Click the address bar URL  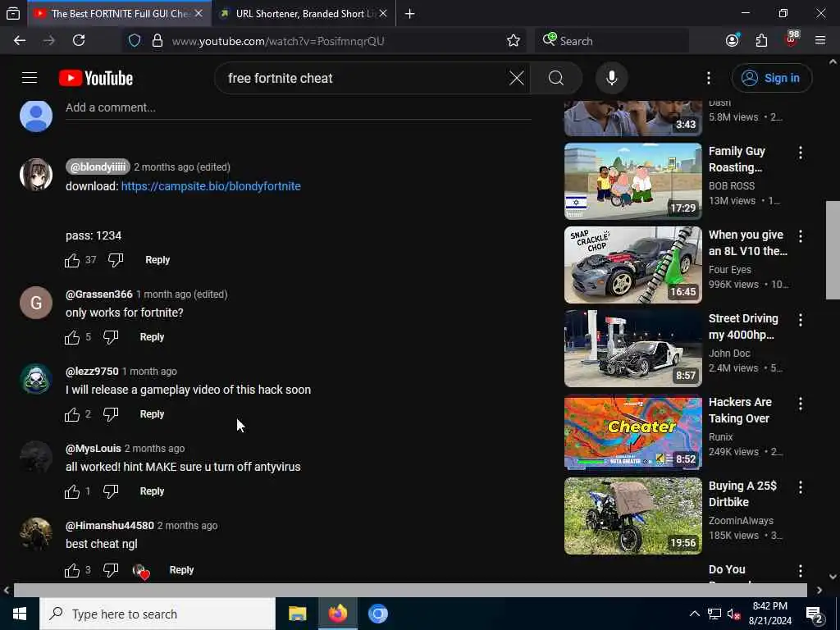coord(278,41)
